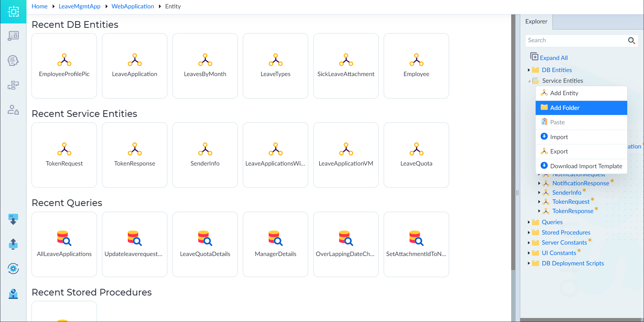This screenshot has height=322, width=644.
Task: Select SenderInfo tree item in Explorer
Action: [567, 193]
